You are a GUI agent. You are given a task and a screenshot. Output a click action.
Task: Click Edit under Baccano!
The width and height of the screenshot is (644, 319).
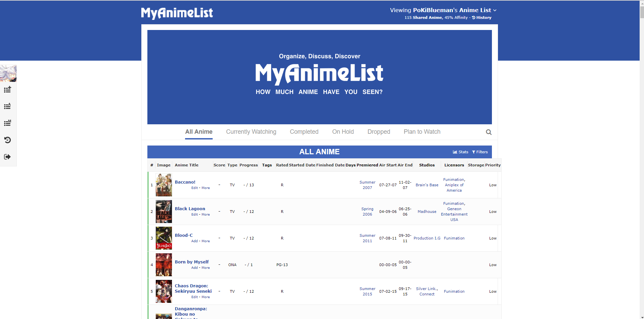(194, 188)
